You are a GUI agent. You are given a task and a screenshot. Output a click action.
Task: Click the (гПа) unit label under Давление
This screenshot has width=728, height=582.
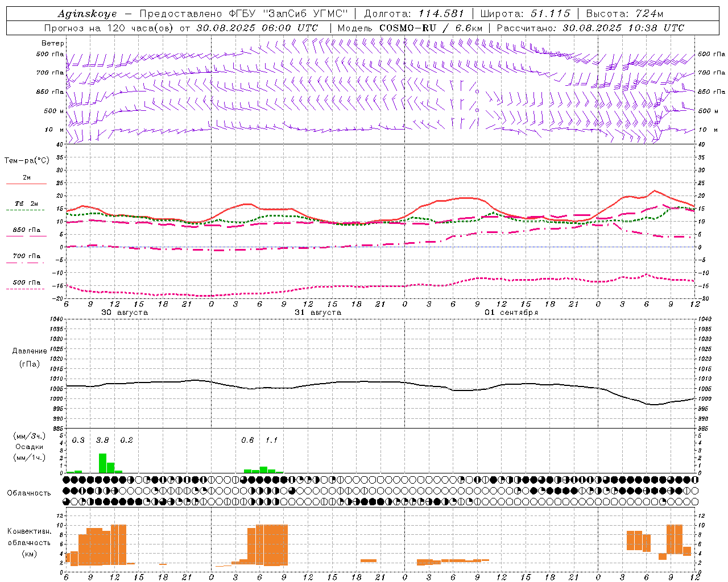point(30,364)
